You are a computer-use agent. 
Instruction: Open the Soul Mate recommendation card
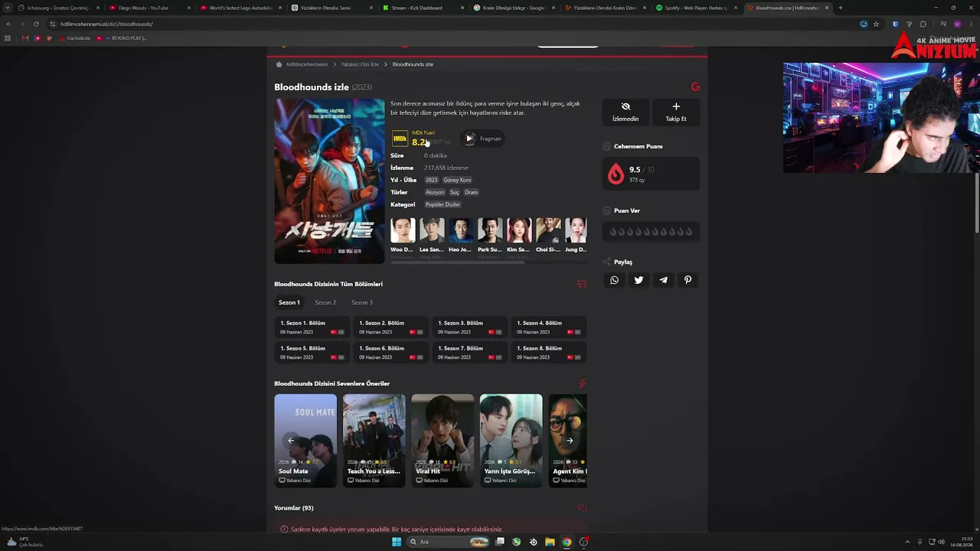[305, 441]
